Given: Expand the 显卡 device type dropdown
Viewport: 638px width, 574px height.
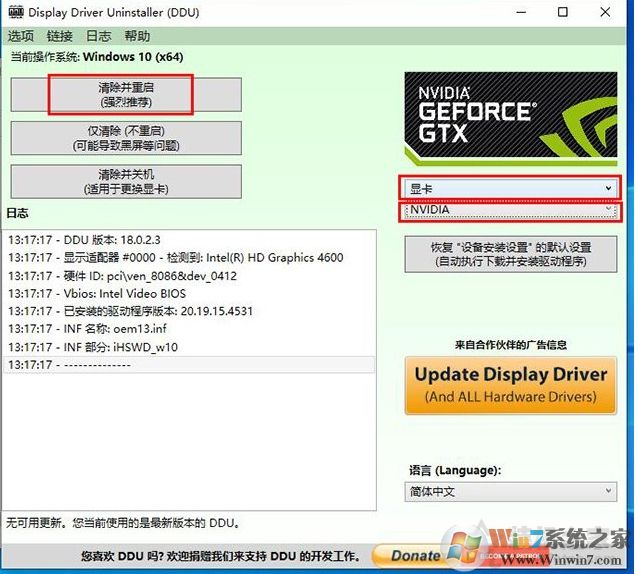Looking at the screenshot, I should [510, 188].
